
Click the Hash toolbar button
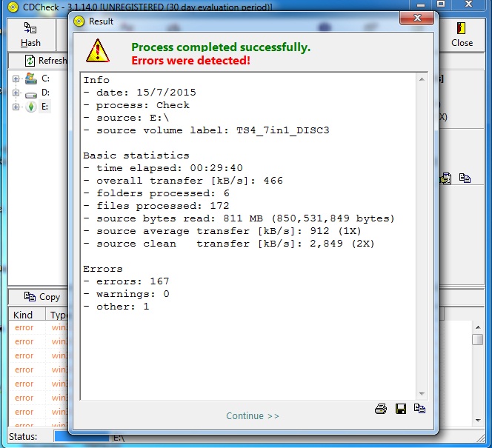pyautogui.click(x=31, y=35)
